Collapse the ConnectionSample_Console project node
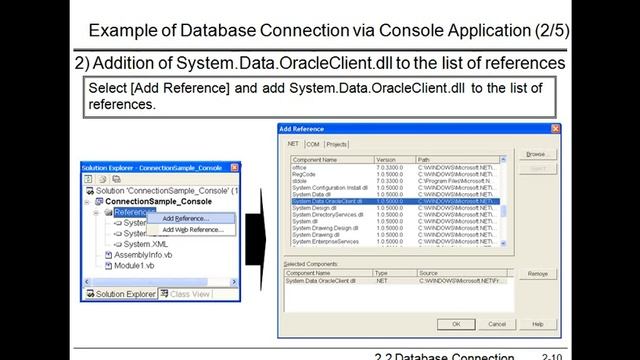 (87, 202)
